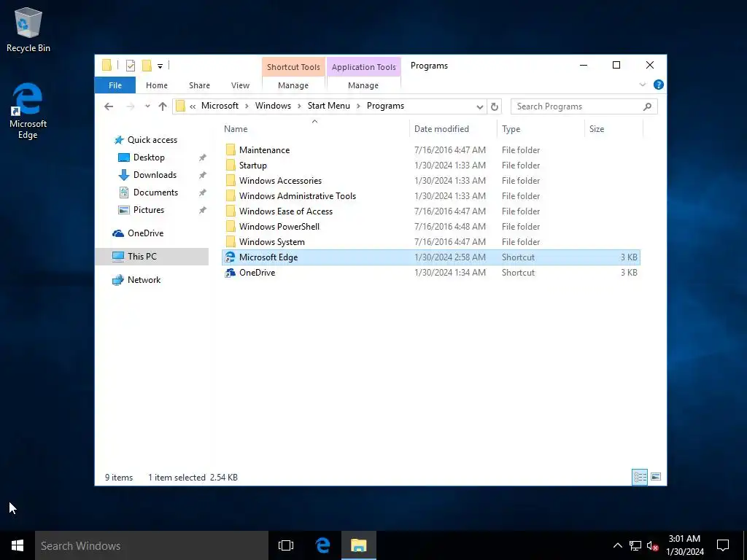
Task: Select OneDrive in navigation pane
Action: coord(145,233)
